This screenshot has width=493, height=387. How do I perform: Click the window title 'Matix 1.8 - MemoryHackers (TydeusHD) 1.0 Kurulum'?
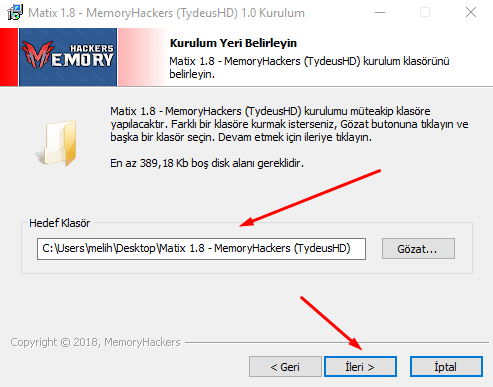166,13
